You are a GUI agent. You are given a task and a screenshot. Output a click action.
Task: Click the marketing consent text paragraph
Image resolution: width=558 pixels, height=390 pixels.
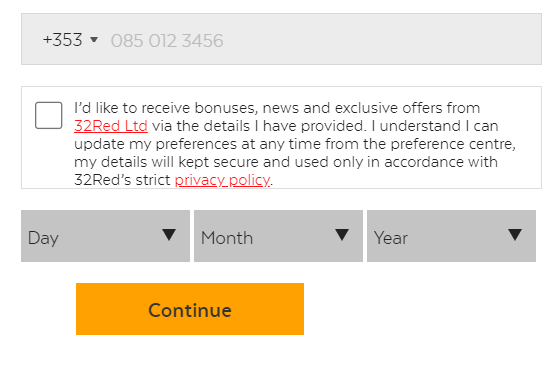(x=295, y=144)
